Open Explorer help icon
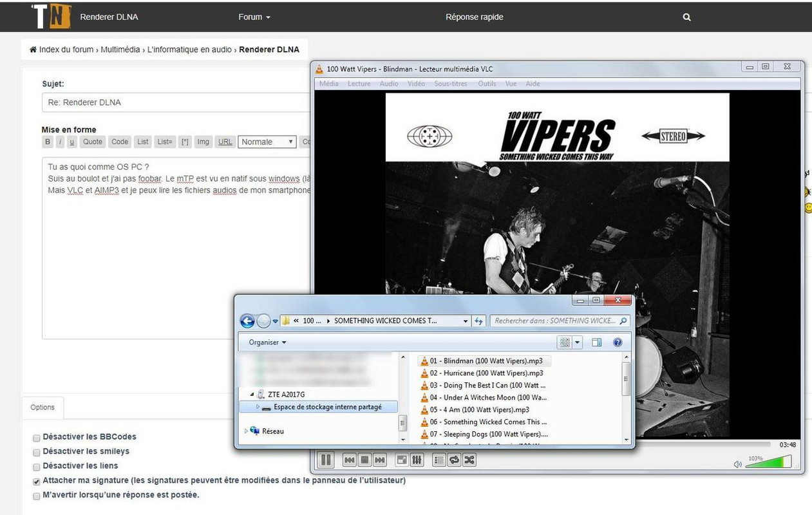This screenshot has width=812, height=515. (618, 342)
